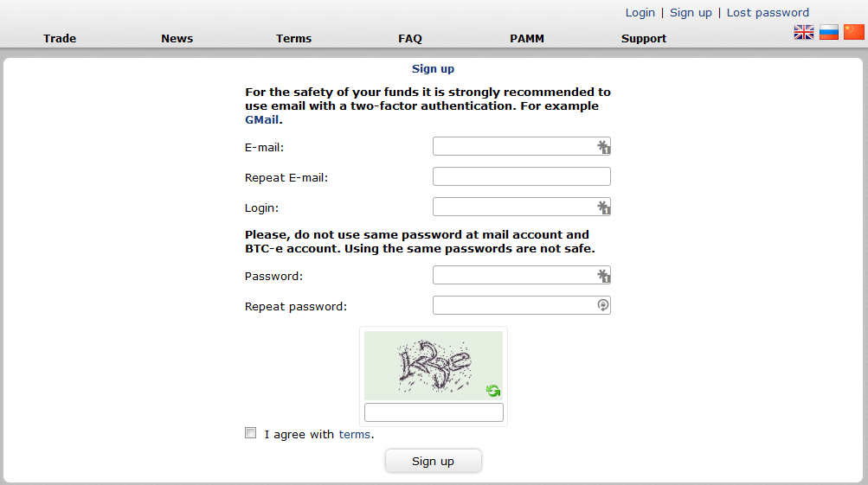Switch language with the UK flag icon
868x485 pixels.
pos(804,33)
